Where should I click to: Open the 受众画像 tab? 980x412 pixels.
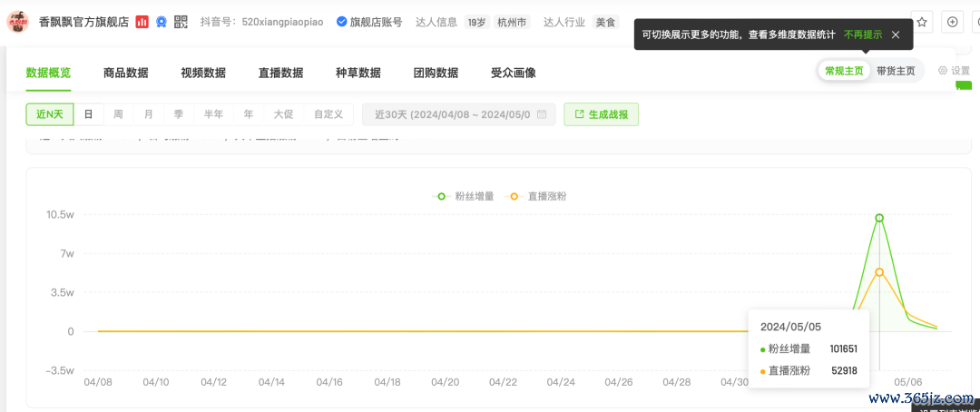513,74
